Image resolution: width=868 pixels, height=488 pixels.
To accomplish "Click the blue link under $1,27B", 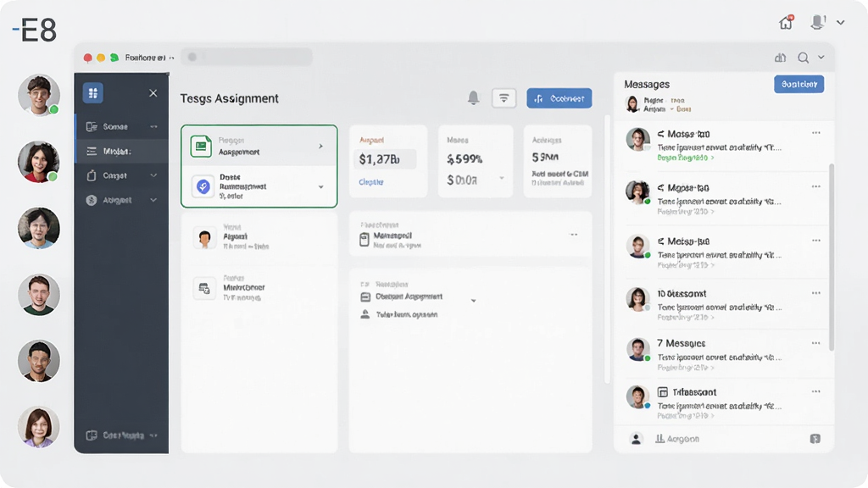I will click(371, 182).
